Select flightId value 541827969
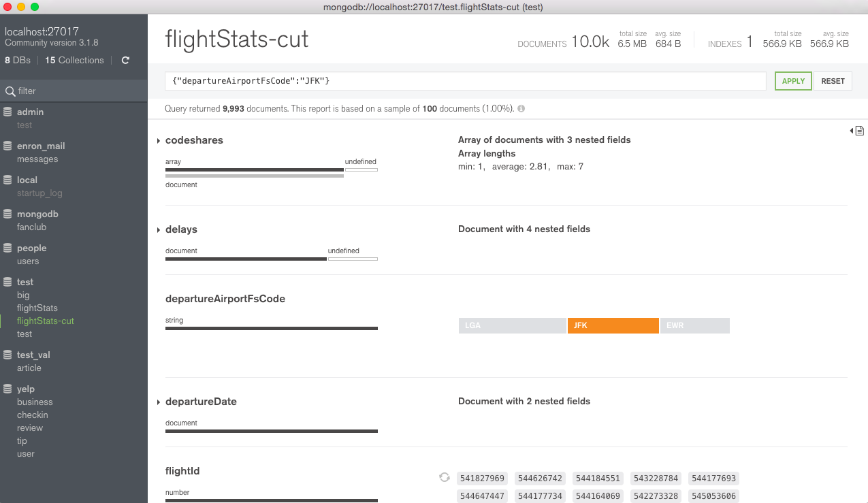This screenshot has height=503, width=868. pyautogui.click(x=482, y=478)
